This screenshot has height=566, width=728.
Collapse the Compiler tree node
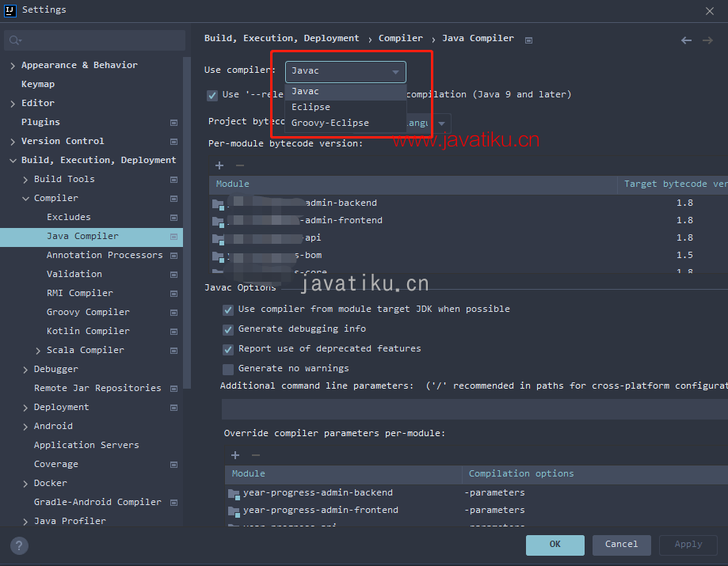pos(25,199)
